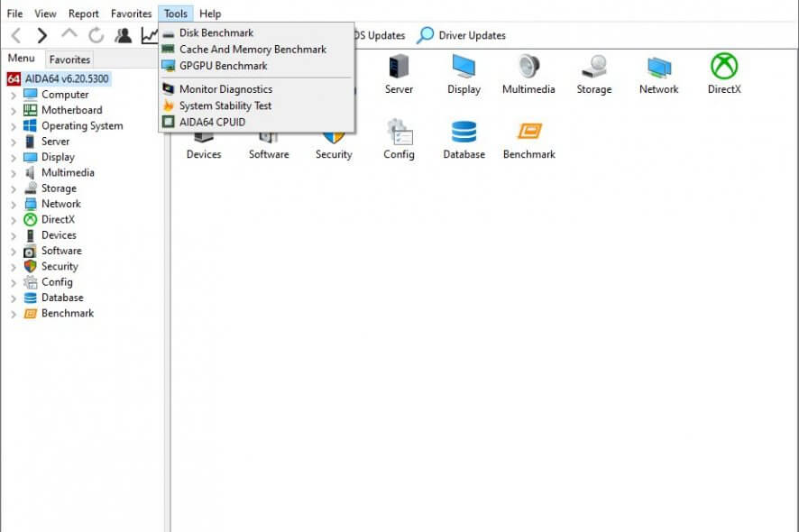Click the graph chart toolbar icon
Viewport: 799px width, 532px height.
[x=150, y=35]
